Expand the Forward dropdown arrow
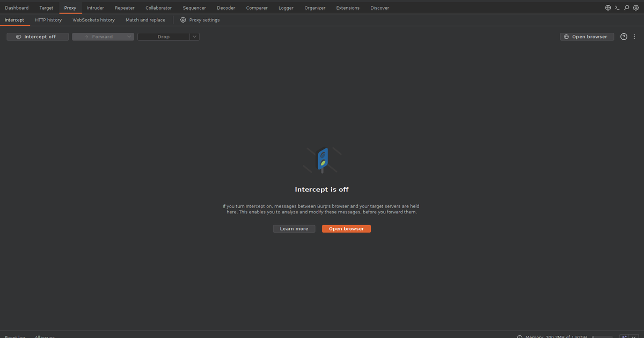Image resolution: width=644 pixels, height=338 pixels. coord(129,37)
